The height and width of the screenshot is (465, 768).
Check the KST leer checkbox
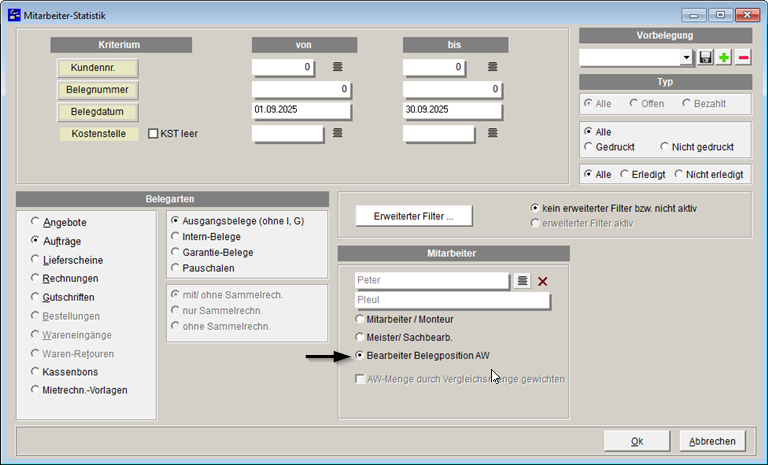pos(153,133)
